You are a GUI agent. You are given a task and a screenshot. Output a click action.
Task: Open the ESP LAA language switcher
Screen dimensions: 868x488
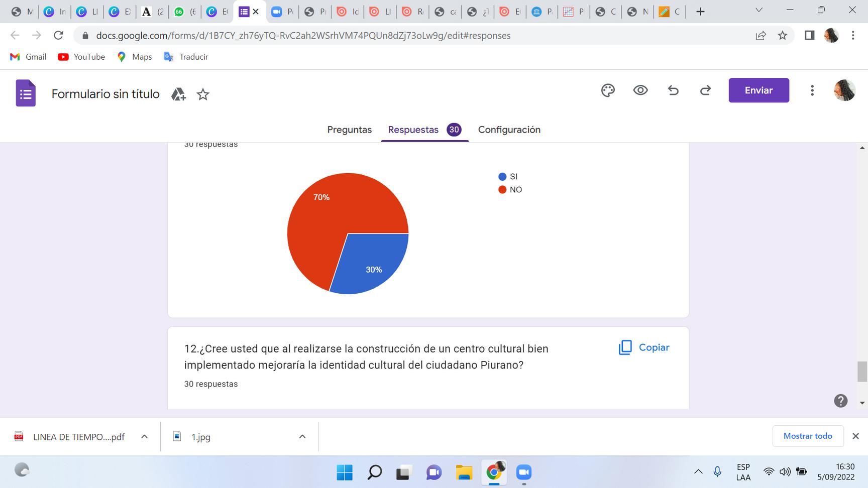pyautogui.click(x=743, y=472)
